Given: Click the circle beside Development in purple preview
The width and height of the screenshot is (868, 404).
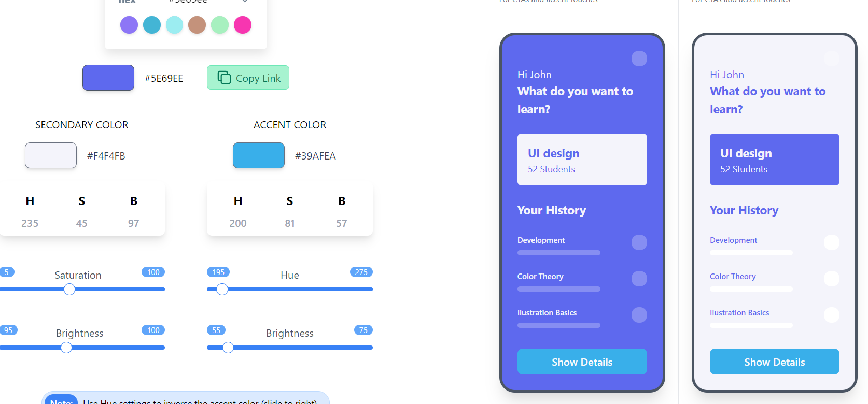Looking at the screenshot, I should click(639, 242).
